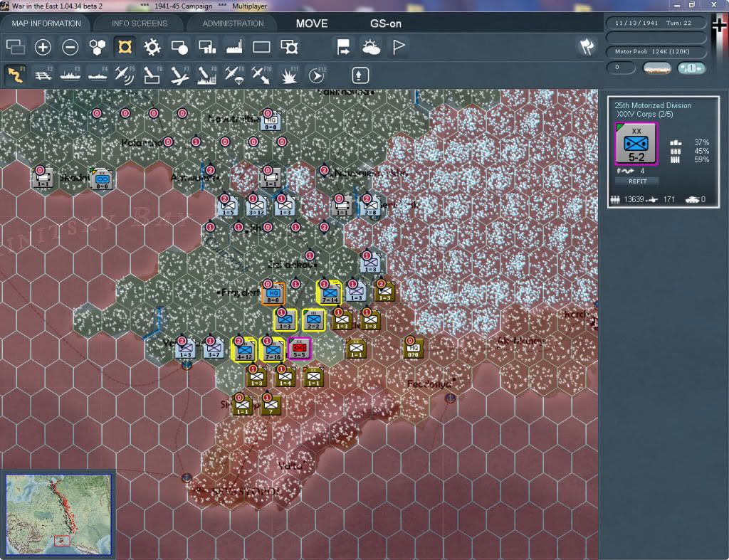Click the plain rectangle toolbar icon
Viewport: 729px width, 560px height.
[261, 47]
